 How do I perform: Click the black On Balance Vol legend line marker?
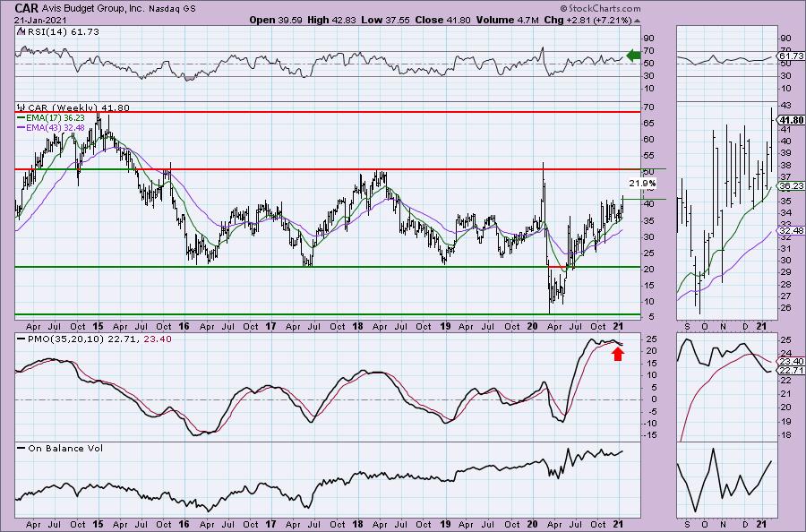21,448
